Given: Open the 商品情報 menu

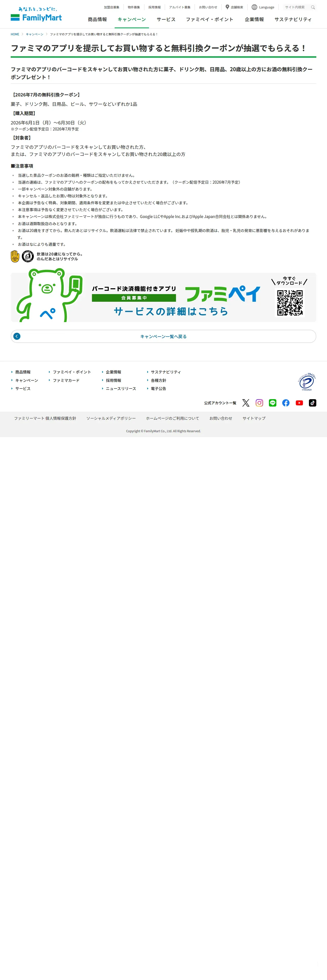Looking at the screenshot, I should 98,19.
